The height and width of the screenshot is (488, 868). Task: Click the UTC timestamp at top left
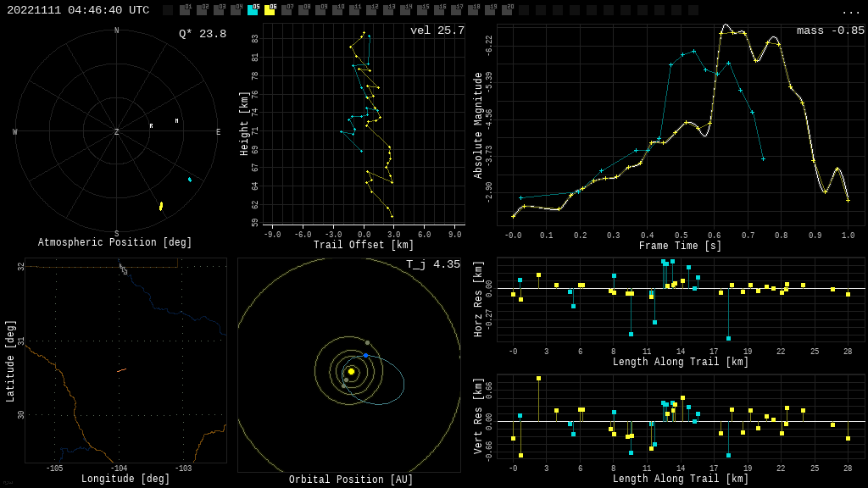tap(78, 10)
